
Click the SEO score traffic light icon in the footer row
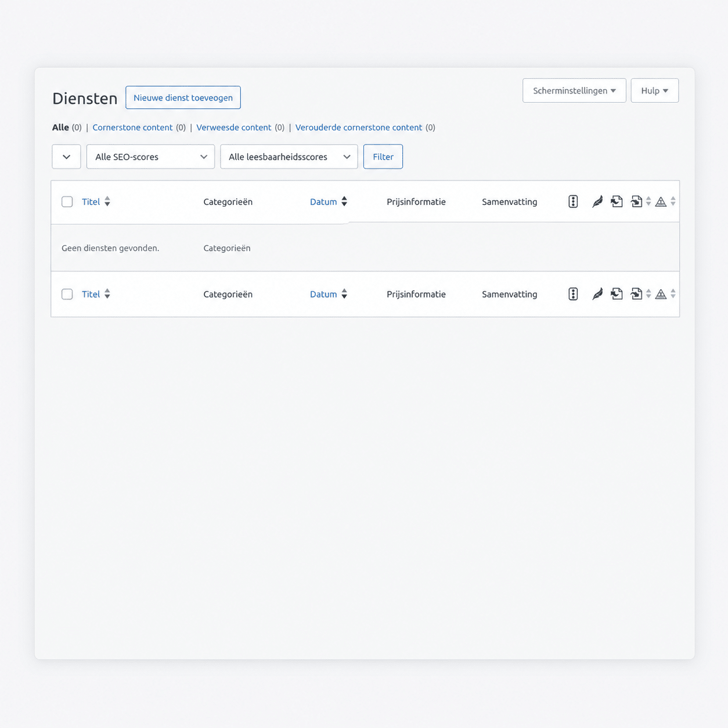(573, 294)
